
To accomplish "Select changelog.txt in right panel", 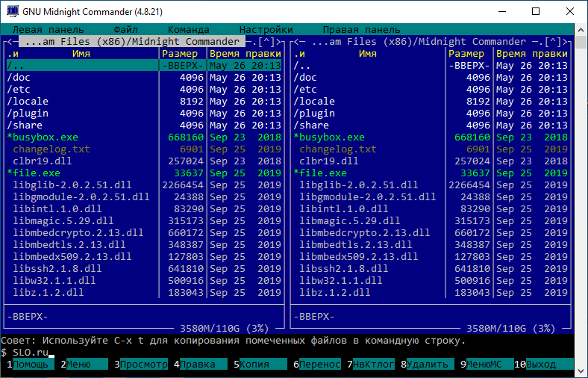I will point(431,149).
